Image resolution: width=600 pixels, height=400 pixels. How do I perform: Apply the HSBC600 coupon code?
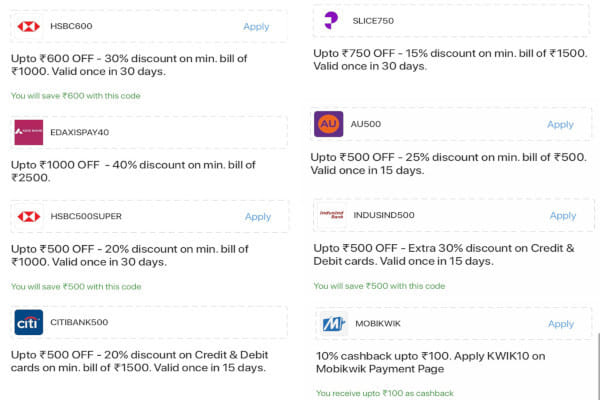(256, 26)
